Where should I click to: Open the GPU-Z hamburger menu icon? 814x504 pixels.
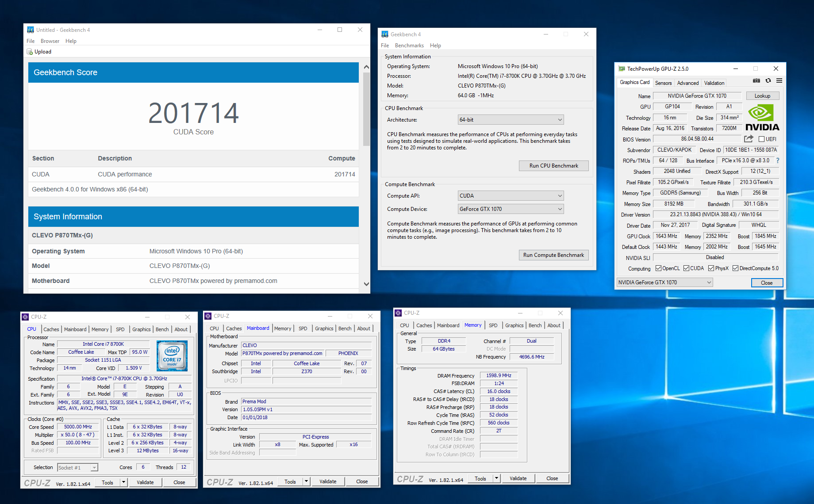(779, 80)
